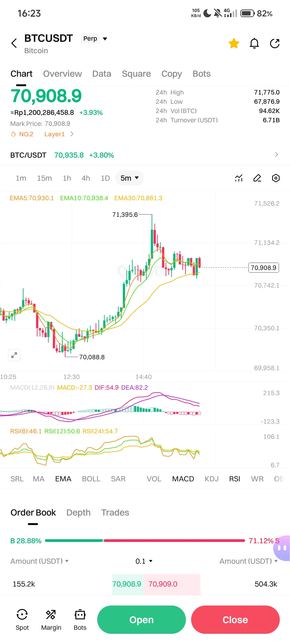Image resolution: width=290 pixels, height=644 pixels.
Task: Switch to the Overview tab
Action: pyautogui.click(x=62, y=74)
